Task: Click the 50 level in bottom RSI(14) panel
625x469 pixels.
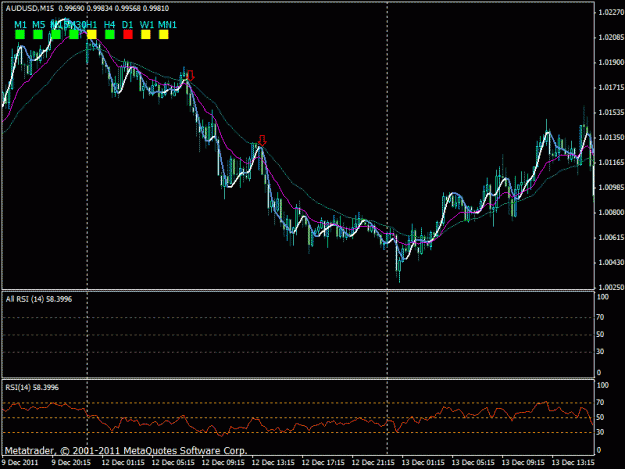Action: (600, 417)
